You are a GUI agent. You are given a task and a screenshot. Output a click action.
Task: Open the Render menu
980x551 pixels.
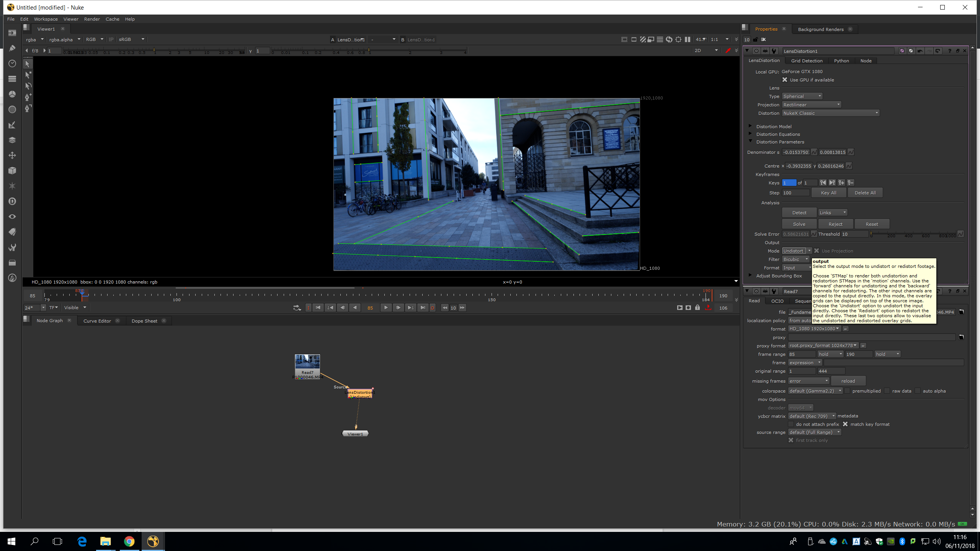coord(92,19)
